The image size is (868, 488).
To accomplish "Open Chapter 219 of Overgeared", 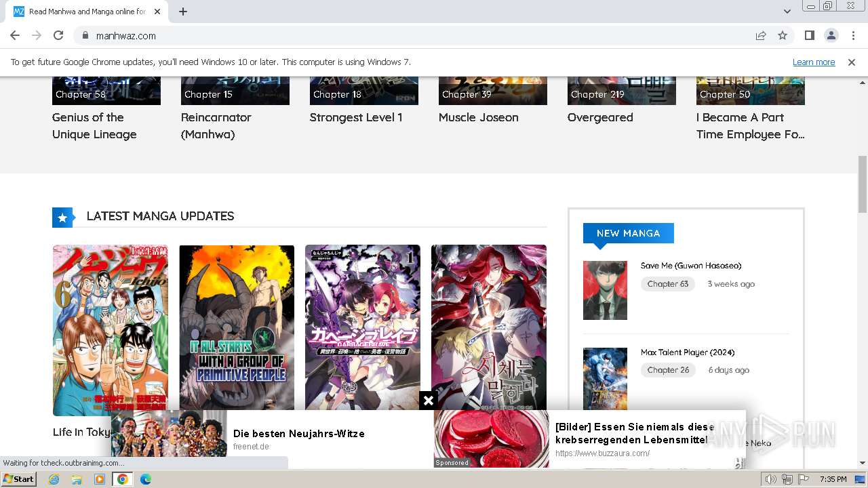I will 597,94.
